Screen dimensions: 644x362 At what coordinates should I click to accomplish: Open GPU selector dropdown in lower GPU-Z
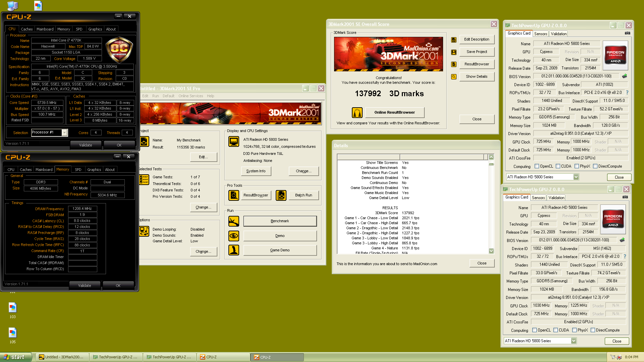[x=574, y=341]
